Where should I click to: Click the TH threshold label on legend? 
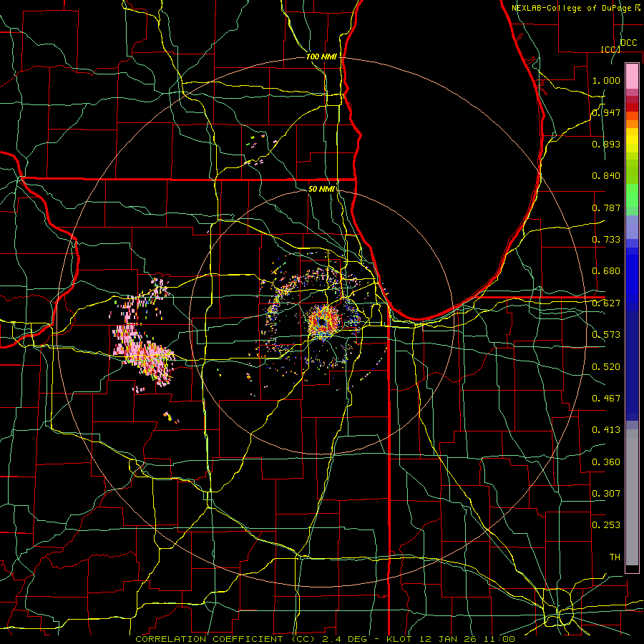[x=615, y=557]
